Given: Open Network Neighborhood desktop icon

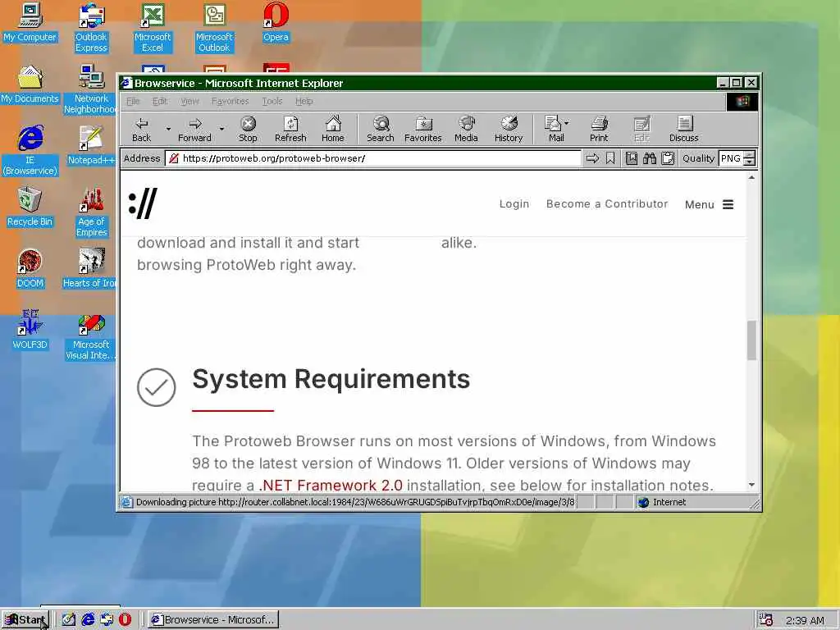Looking at the screenshot, I should pyautogui.click(x=91, y=89).
